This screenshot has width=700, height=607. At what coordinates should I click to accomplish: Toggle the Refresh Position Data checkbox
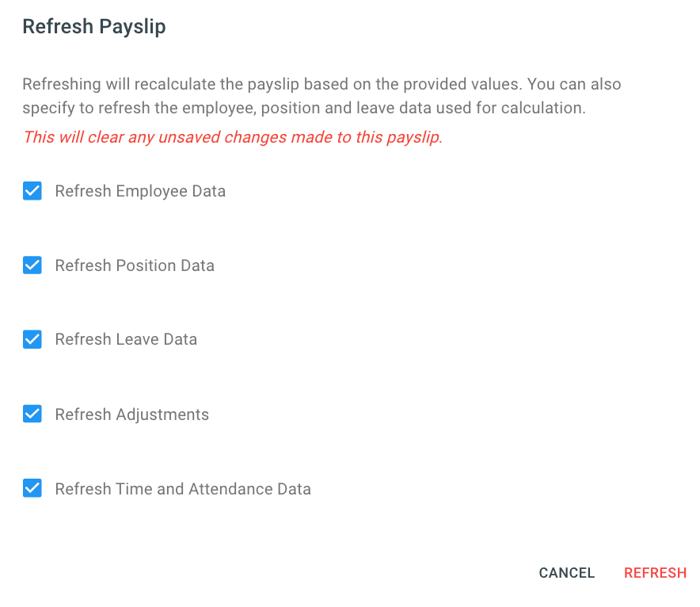click(x=32, y=265)
